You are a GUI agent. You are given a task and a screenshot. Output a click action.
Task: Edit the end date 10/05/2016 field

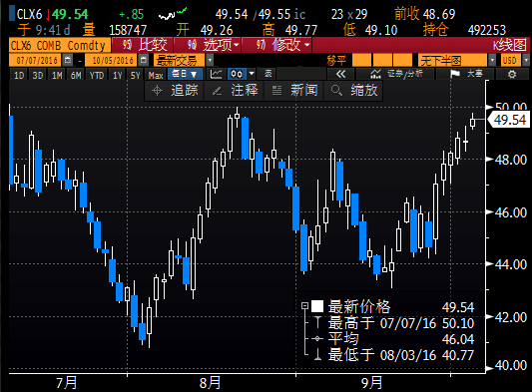click(111, 61)
